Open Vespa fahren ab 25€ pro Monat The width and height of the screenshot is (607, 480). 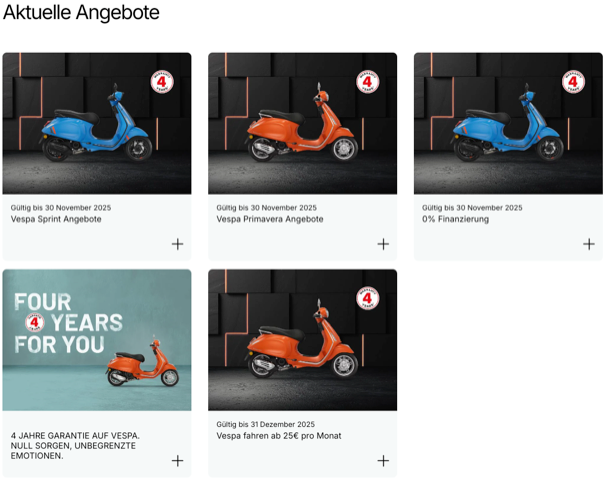tap(279, 436)
